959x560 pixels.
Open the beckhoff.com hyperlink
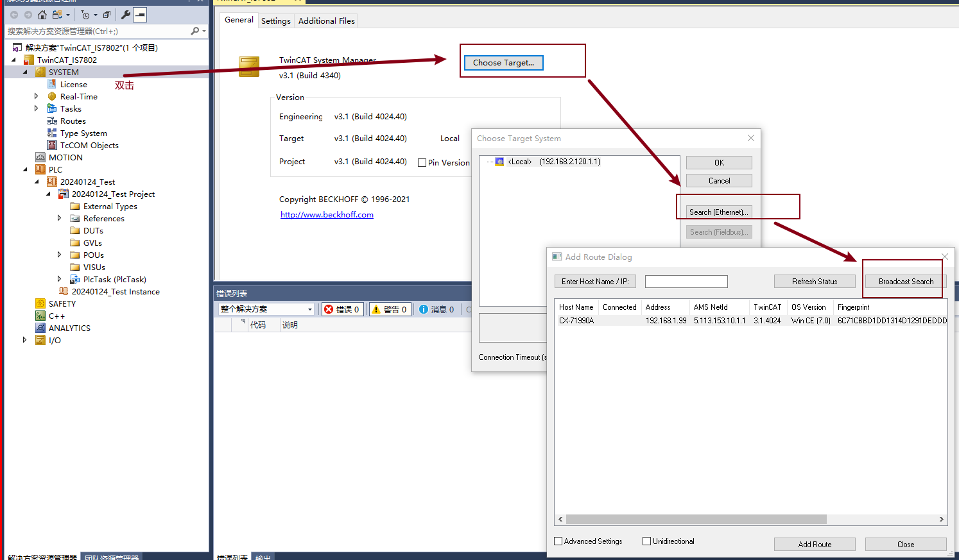(327, 215)
